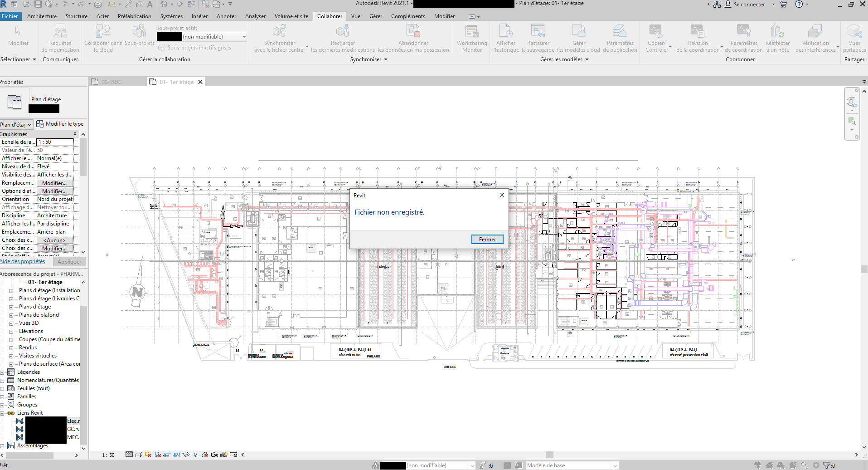Image resolution: width=868 pixels, height=470 pixels.
Task: Toggle the temporary hide/isolate glasses icon
Action: click(x=186, y=455)
